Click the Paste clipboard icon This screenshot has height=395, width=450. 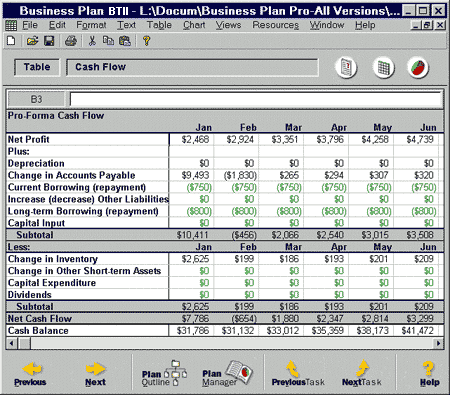click(x=125, y=41)
